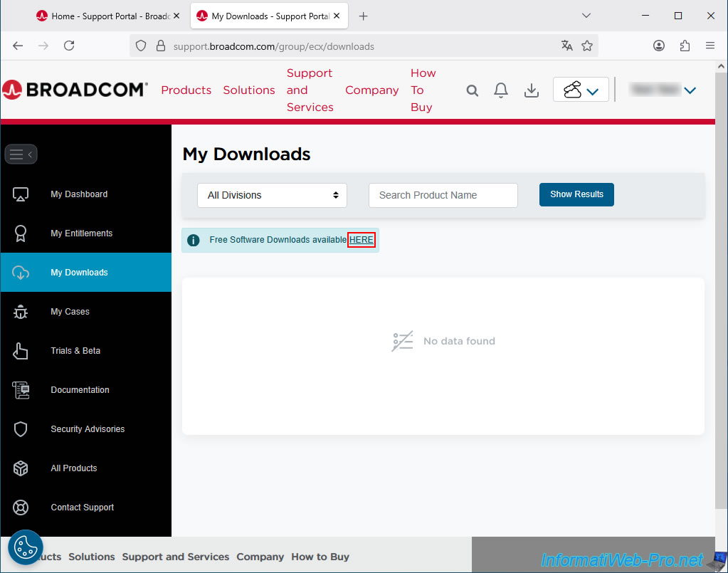The width and height of the screenshot is (728, 573).
Task: Click the download tray icon in header
Action: pyautogui.click(x=531, y=90)
